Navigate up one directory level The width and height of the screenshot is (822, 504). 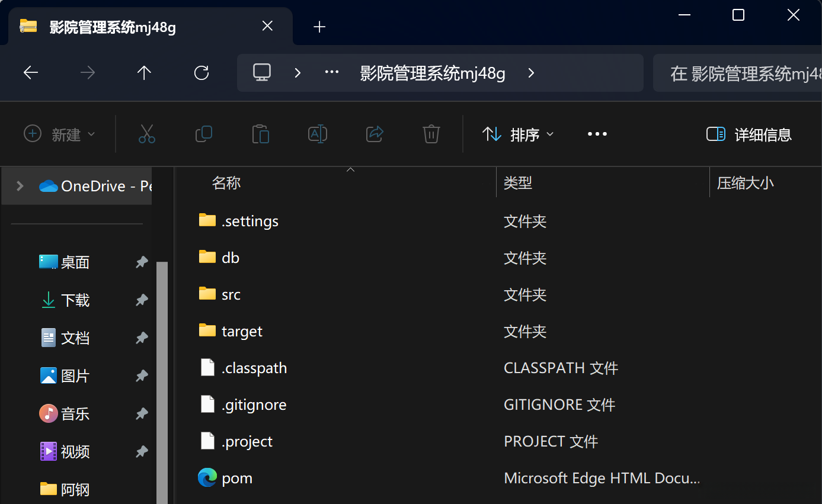(144, 73)
